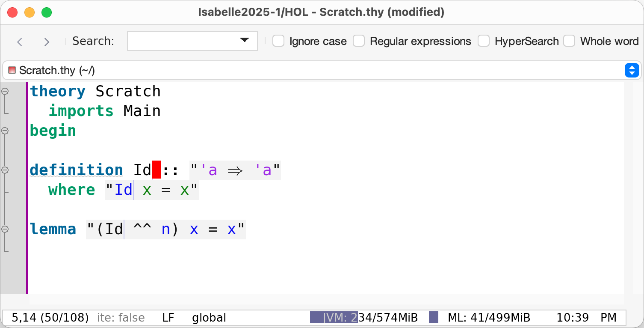Image resolution: width=644 pixels, height=328 pixels.
Task: Enable the Ignore case checkbox
Action: [278, 41]
